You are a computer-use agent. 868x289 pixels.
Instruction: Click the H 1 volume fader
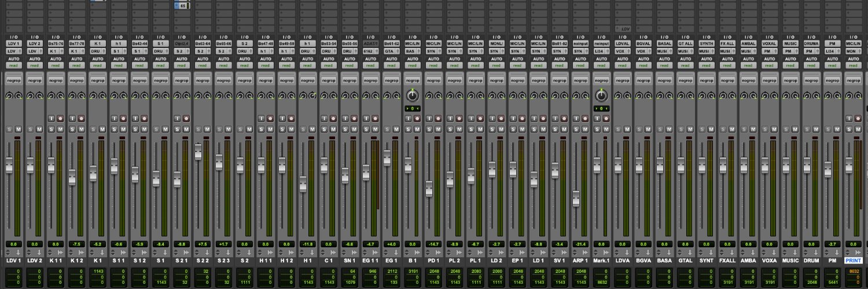(303, 184)
